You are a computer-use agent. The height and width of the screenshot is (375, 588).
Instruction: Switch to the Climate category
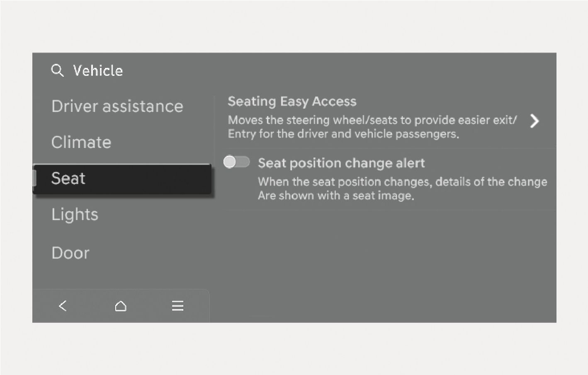81,142
